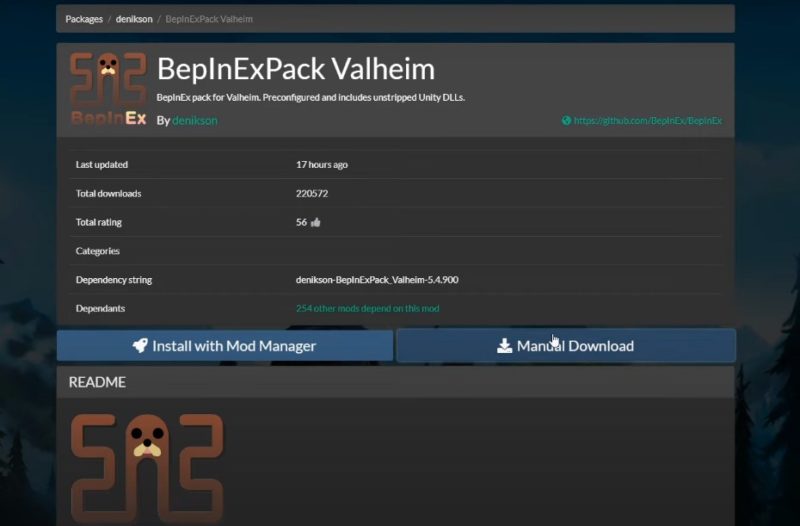Select the BepInExPack Valheim breadcrumb text

(x=209, y=19)
